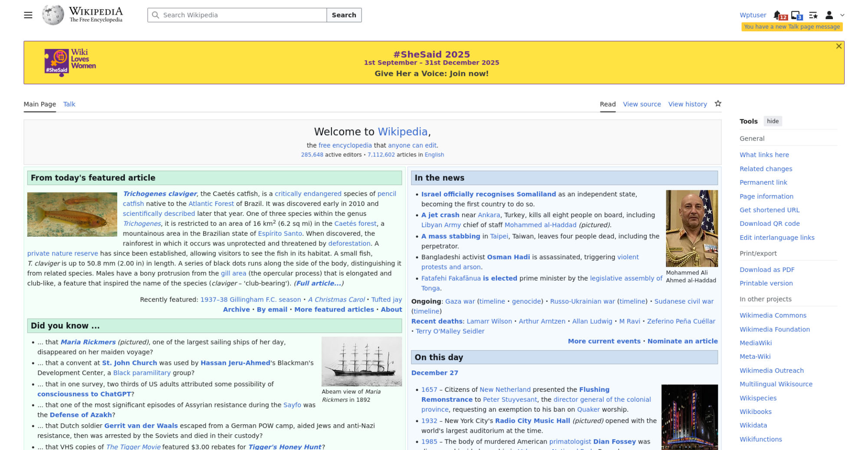Switch to the Talk tab

coord(69,104)
